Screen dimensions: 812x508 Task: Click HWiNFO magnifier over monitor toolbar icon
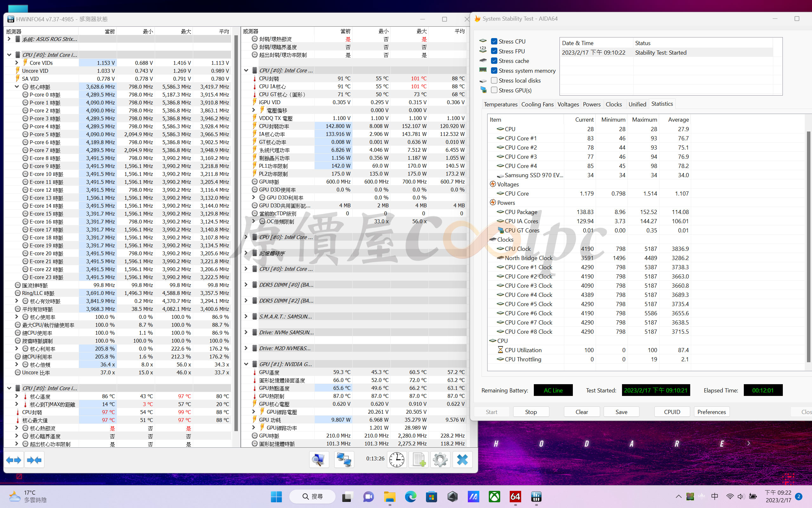pyautogui.click(x=319, y=460)
